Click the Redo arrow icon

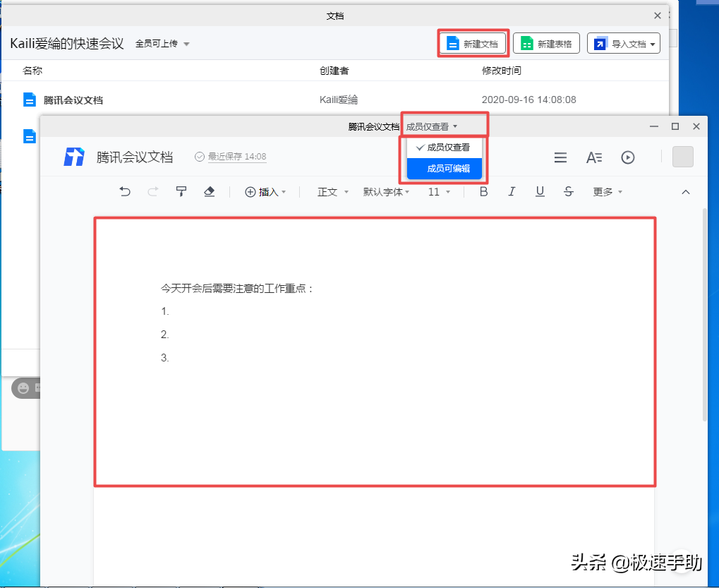click(x=153, y=192)
